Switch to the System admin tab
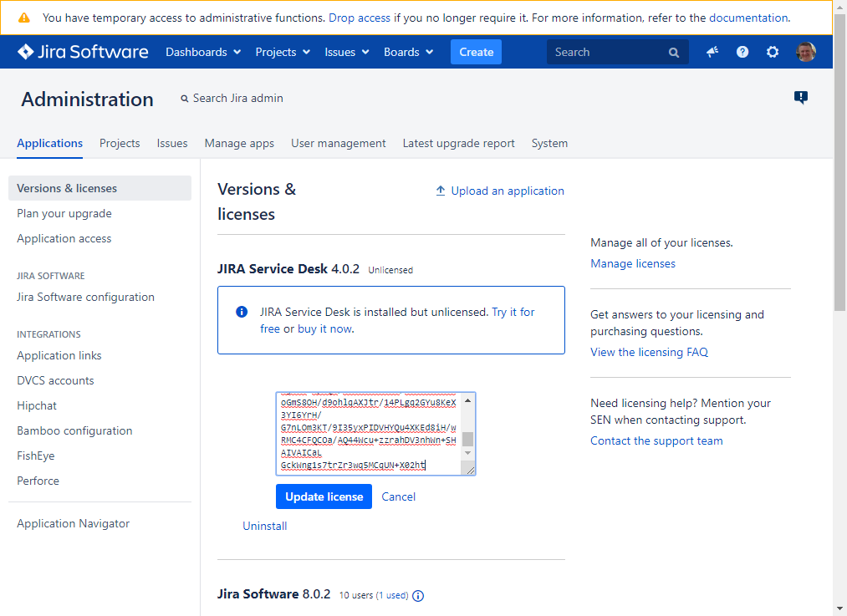 pyautogui.click(x=549, y=143)
